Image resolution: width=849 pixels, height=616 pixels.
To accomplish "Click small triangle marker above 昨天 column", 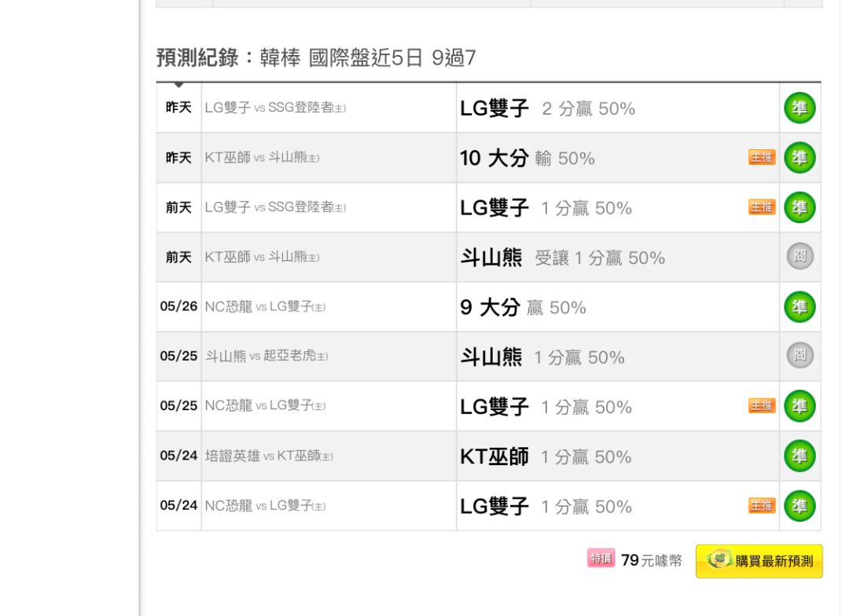I will tap(178, 85).
